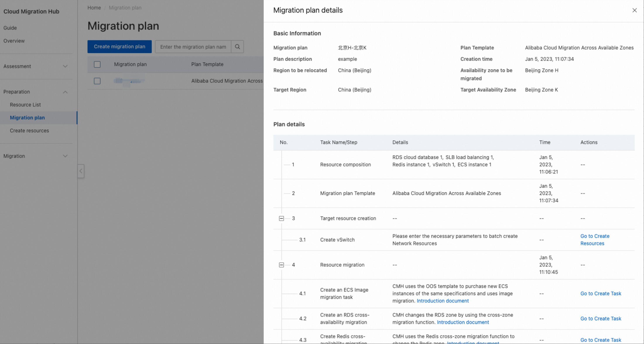Click the search magnifier icon
This screenshot has height=344, width=644.
[237, 46]
